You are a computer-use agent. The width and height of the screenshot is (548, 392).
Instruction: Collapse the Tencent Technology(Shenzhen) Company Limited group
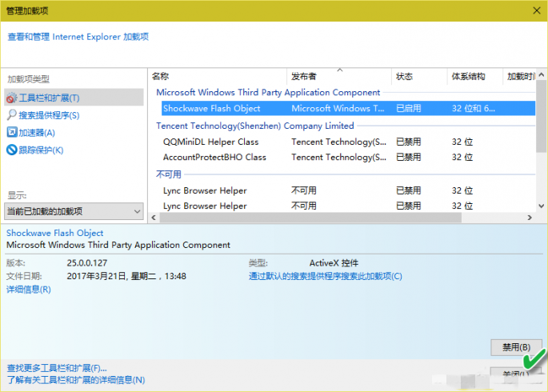point(254,126)
